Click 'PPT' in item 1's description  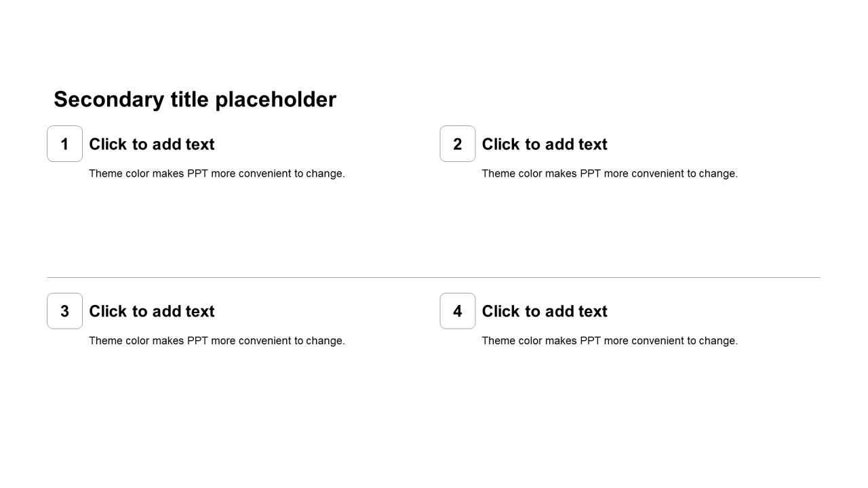pyautogui.click(x=197, y=174)
